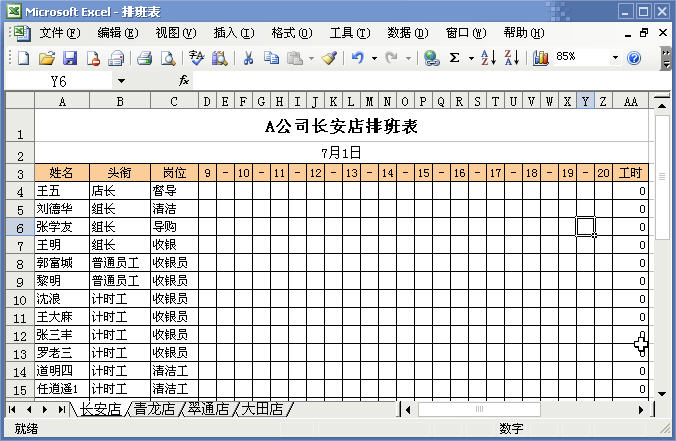Click the workbook icon left of the File menu
This screenshot has height=441, width=676.
point(22,33)
